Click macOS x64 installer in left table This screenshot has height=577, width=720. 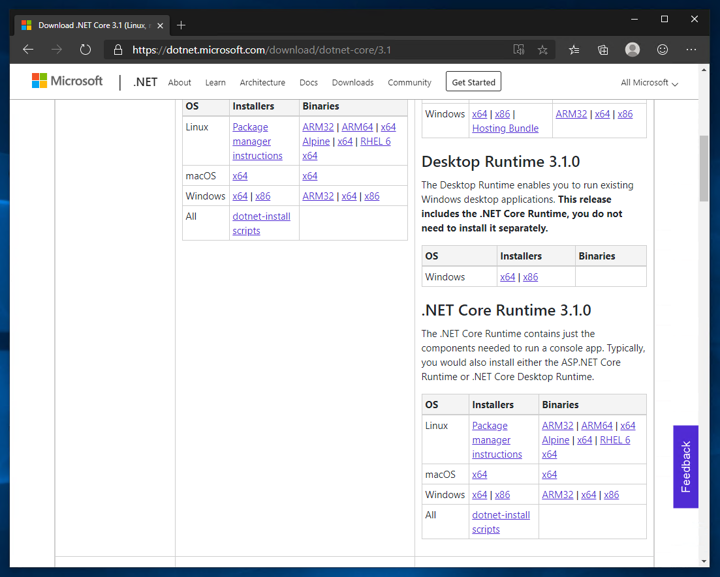[240, 176]
